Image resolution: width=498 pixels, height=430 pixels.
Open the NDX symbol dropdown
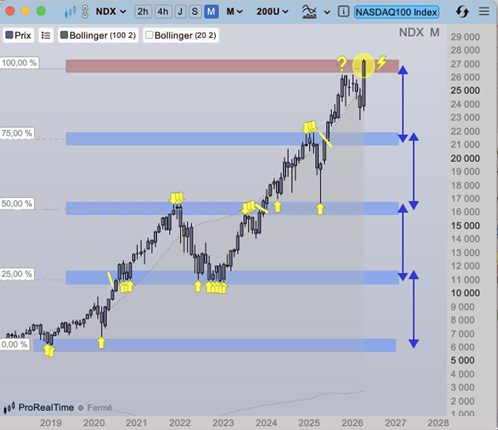[x=111, y=12]
